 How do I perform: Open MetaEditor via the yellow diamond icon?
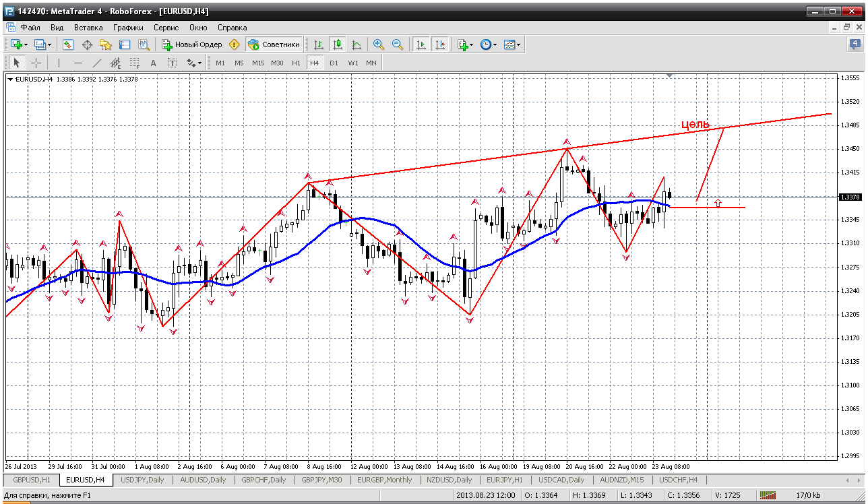(235, 44)
